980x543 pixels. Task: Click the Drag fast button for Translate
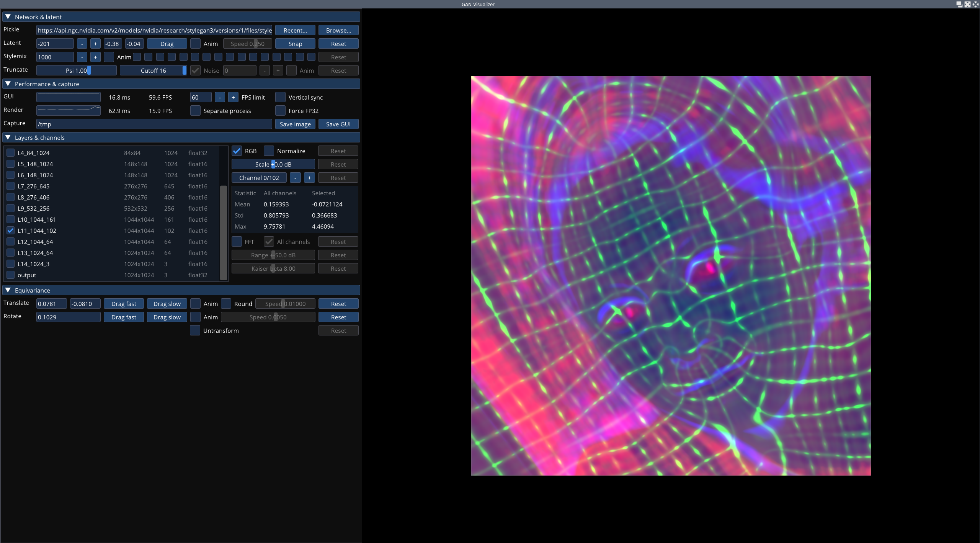pos(124,304)
